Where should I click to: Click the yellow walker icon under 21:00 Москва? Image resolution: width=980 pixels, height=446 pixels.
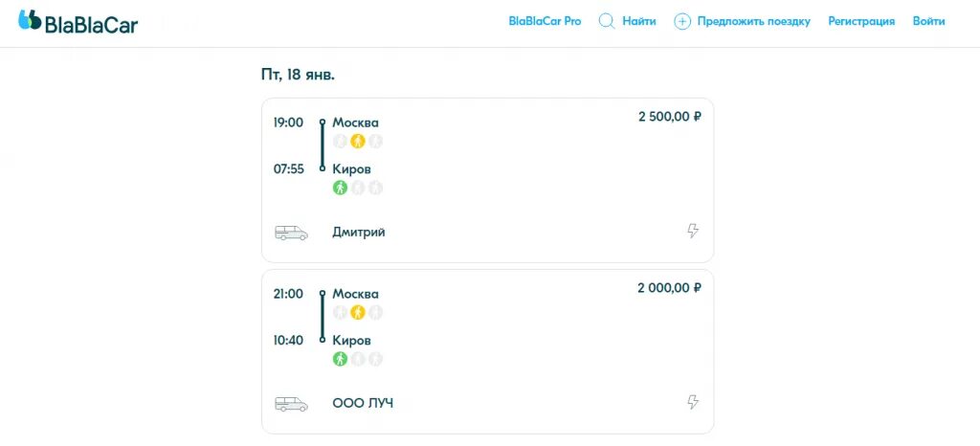358,312
